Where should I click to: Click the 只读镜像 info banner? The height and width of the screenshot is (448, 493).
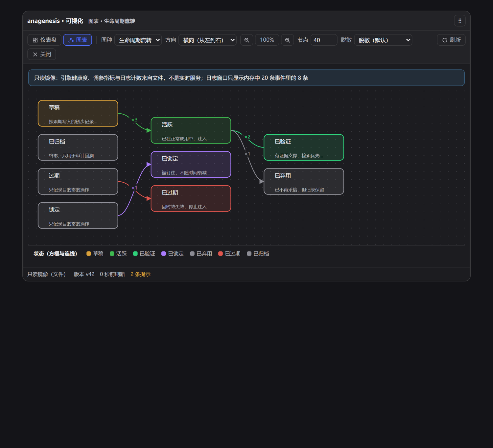246,78
